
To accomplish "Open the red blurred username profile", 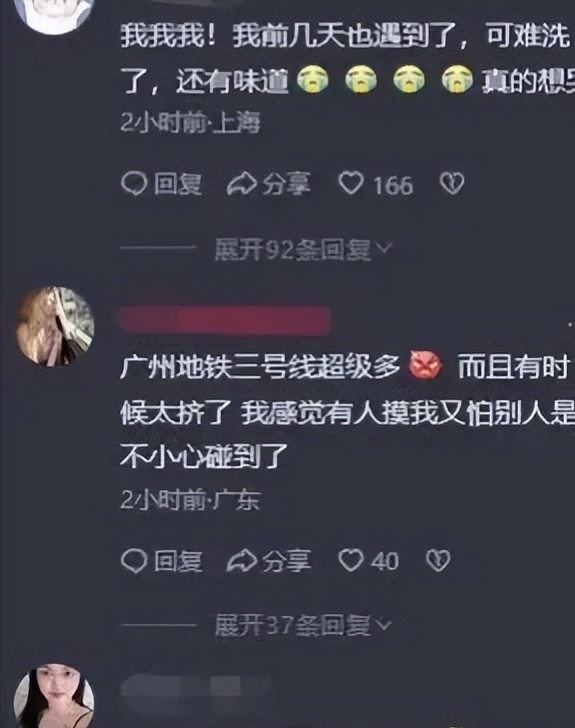I will 225,320.
